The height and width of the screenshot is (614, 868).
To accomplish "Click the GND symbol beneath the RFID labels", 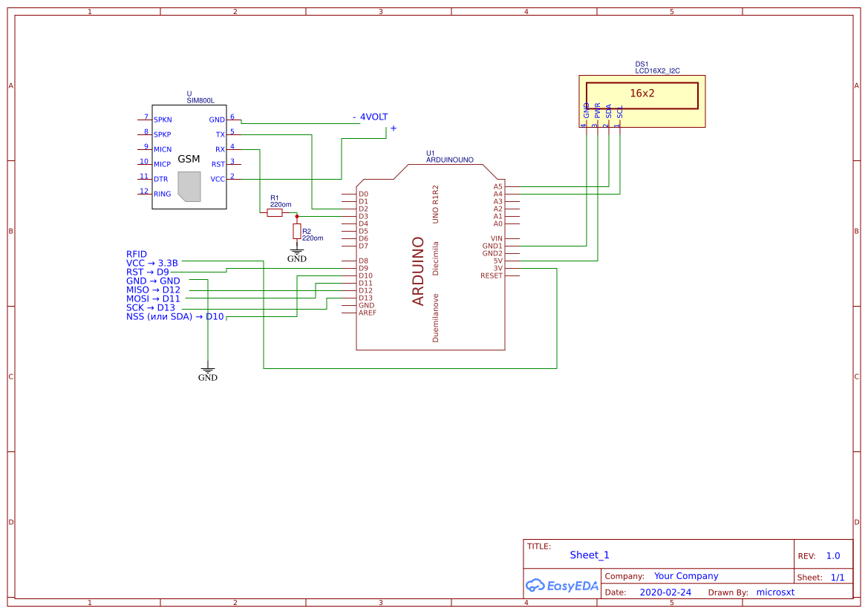I will coord(207,371).
